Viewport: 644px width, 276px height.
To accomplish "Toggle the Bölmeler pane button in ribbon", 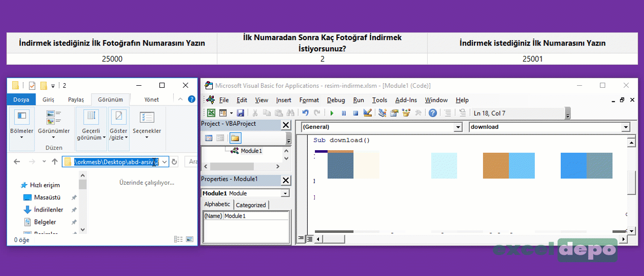I will click(x=21, y=122).
